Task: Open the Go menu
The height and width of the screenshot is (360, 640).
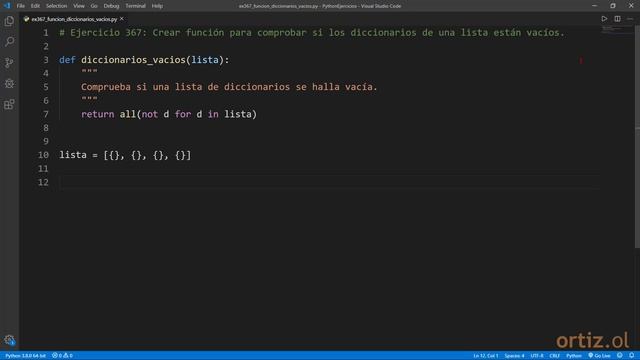Action: [x=94, y=6]
